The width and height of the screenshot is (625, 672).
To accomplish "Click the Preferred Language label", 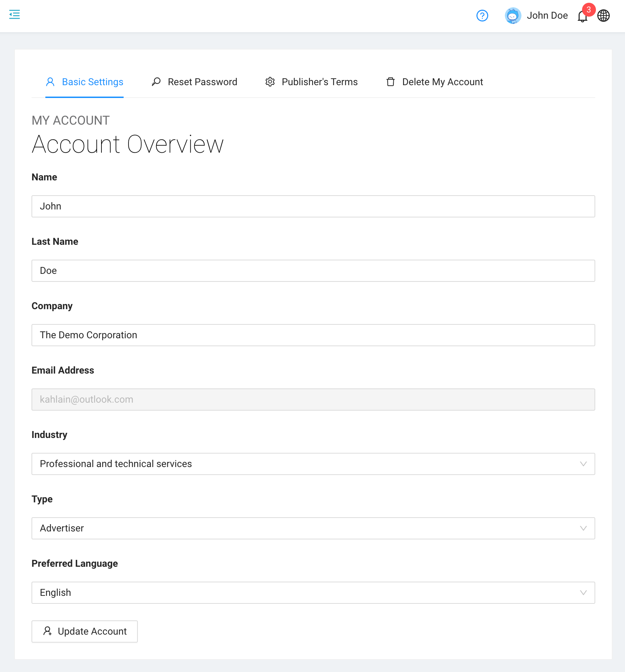I will coord(74,564).
